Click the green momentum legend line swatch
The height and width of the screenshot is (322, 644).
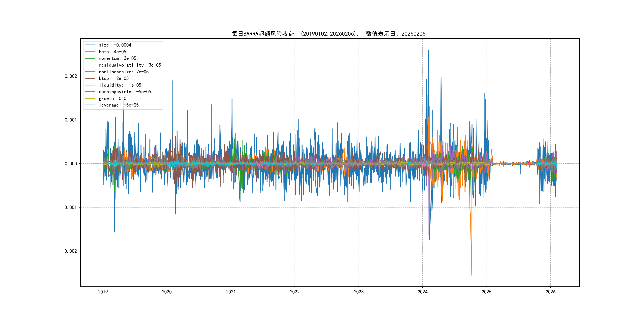90,58
